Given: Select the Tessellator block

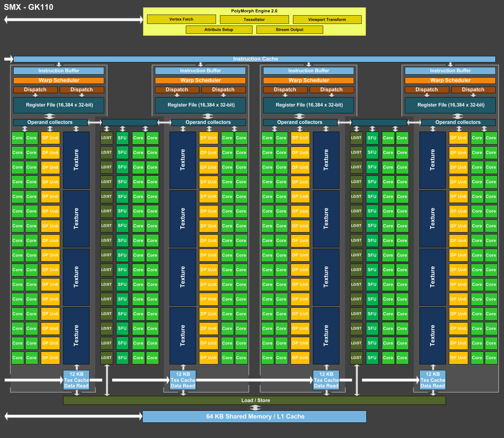Looking at the screenshot, I should tap(254, 20).
